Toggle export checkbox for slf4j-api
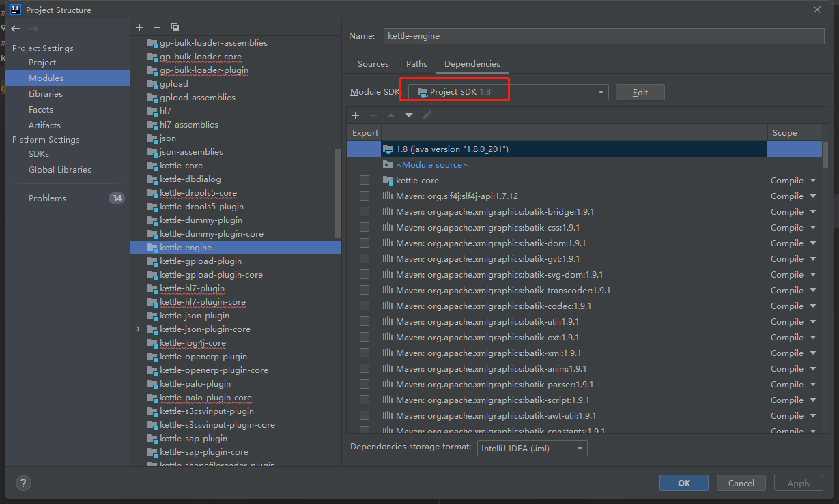839x504 pixels. click(x=365, y=196)
